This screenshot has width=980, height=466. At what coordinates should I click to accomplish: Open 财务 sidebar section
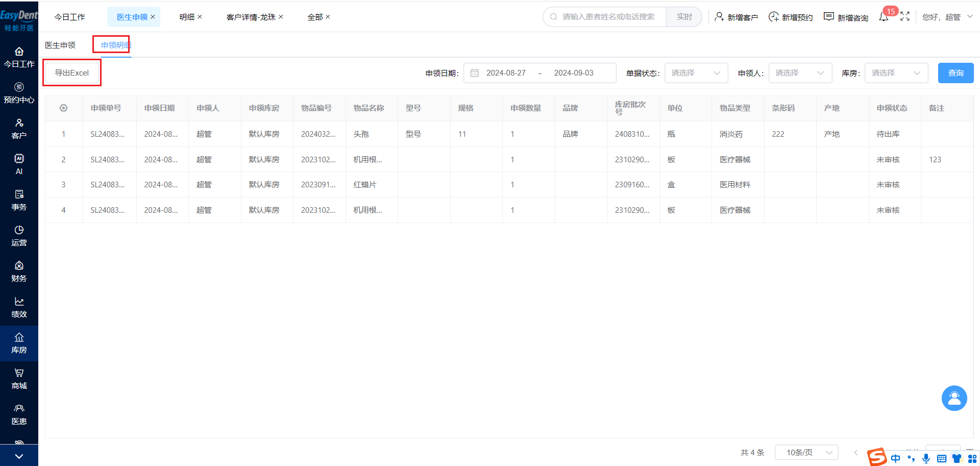(x=19, y=272)
